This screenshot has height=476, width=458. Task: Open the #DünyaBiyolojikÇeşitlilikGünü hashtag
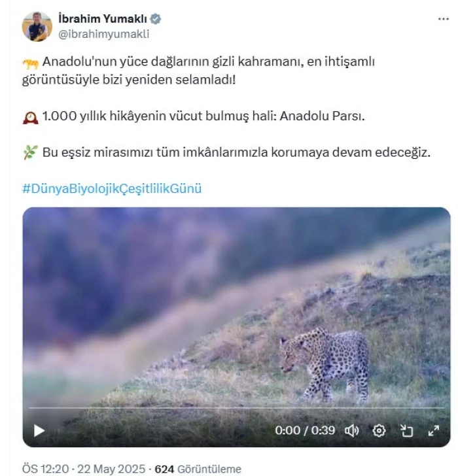tap(112, 188)
